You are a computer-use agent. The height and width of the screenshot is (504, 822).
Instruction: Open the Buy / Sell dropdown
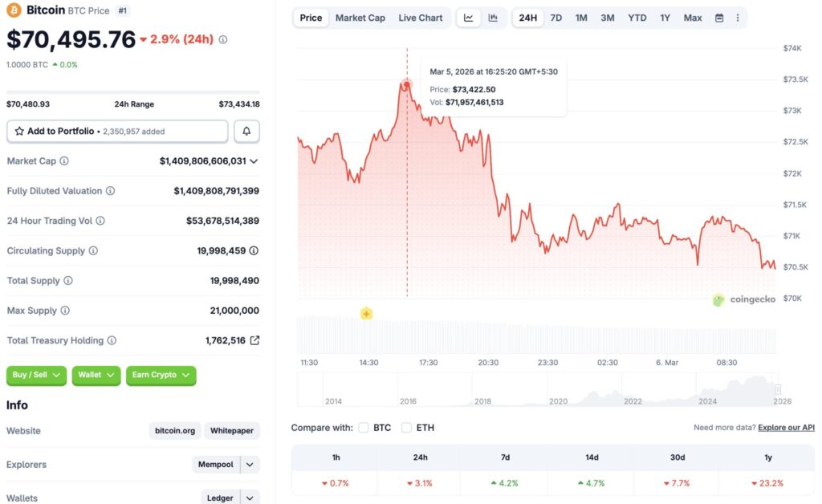[36, 375]
